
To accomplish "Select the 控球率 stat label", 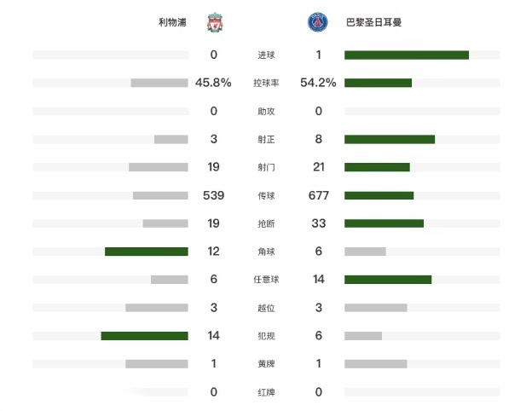I will 266,83.
